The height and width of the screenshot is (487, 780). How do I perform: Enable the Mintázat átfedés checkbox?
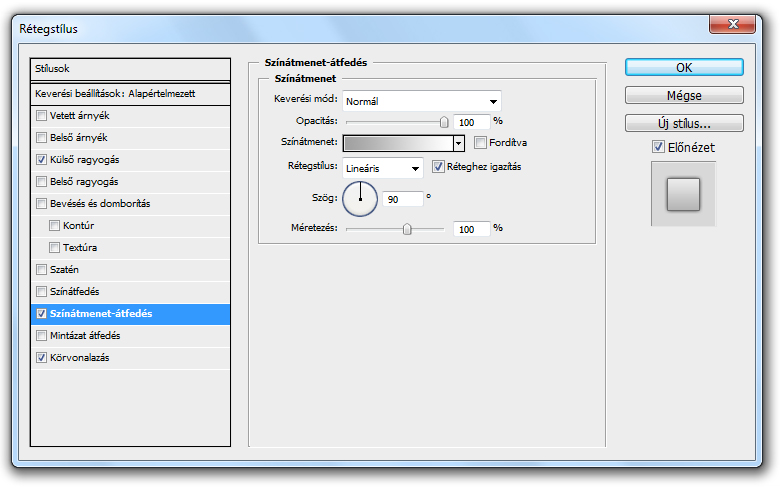pos(42,336)
